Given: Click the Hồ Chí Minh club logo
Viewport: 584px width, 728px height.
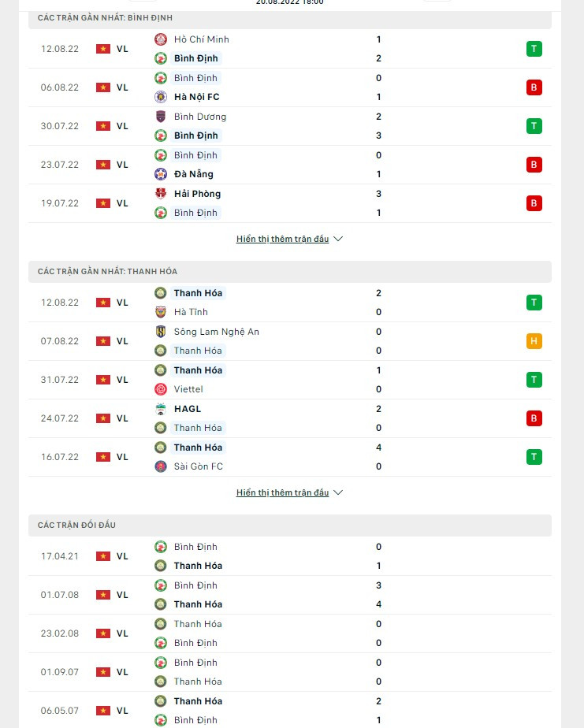Looking at the screenshot, I should pyautogui.click(x=161, y=39).
